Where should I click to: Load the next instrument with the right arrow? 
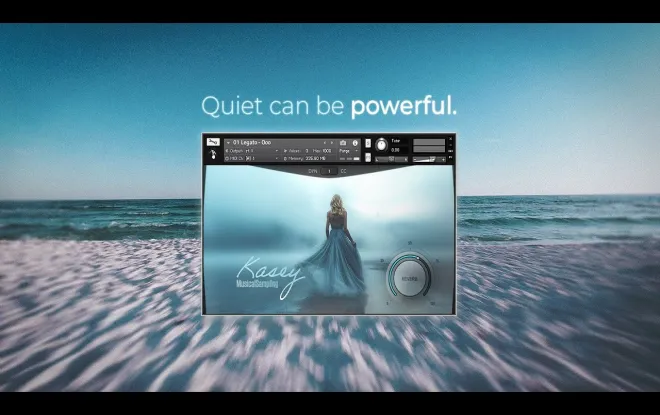pos(332,143)
